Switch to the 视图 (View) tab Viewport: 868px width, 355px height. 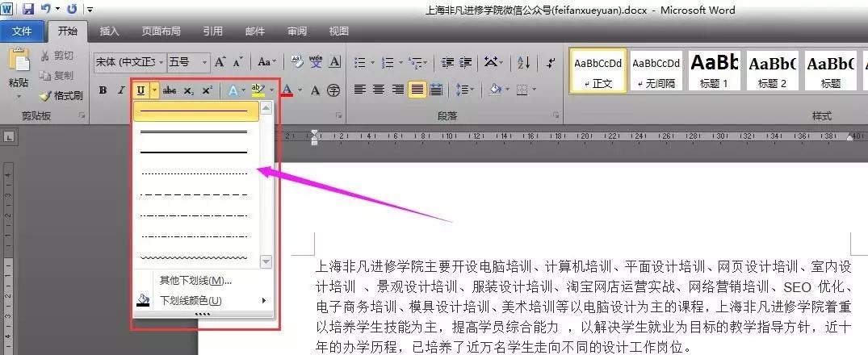coord(339,31)
